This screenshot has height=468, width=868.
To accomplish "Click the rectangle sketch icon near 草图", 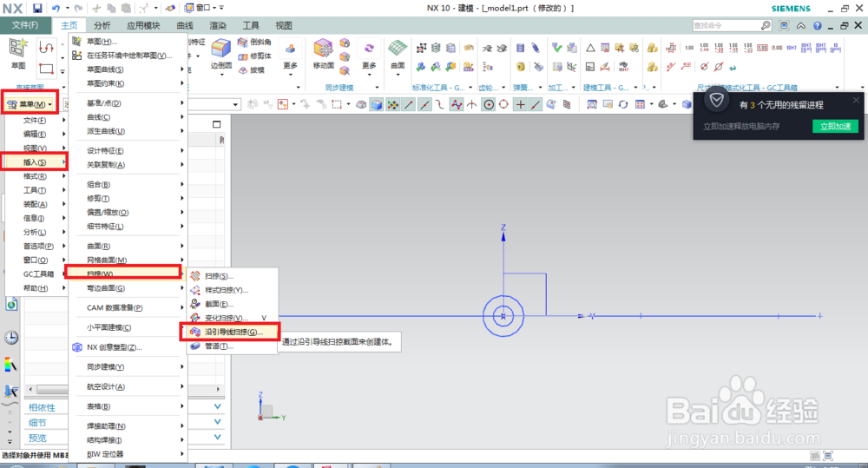I will tap(46, 69).
